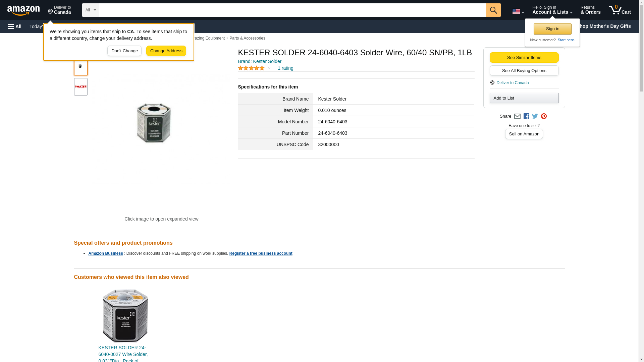Viewport: 644px width, 362px height.
Task: Focus the Amazon search input field
Action: [292, 10]
